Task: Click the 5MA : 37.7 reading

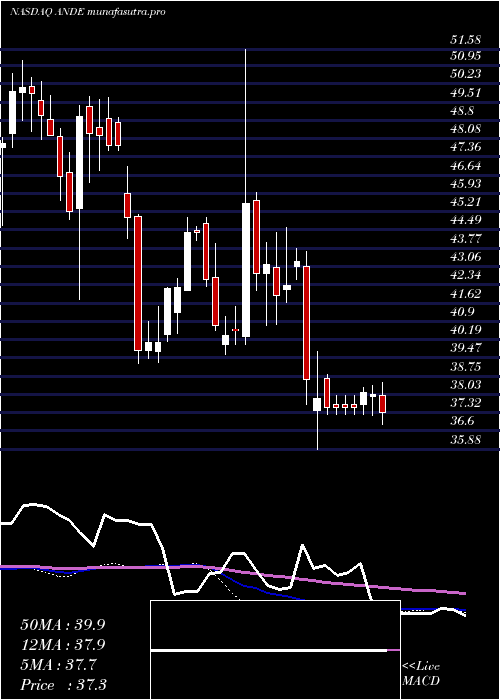Action: tap(58, 665)
